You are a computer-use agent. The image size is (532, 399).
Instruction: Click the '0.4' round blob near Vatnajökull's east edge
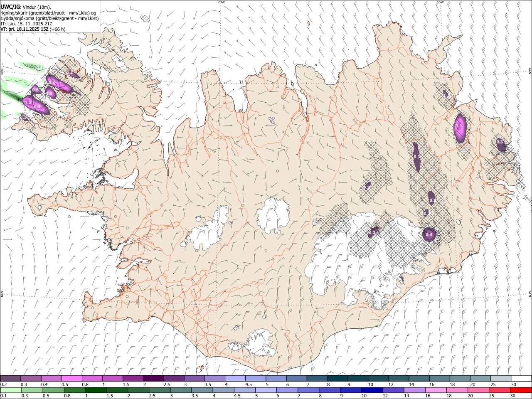click(x=429, y=234)
